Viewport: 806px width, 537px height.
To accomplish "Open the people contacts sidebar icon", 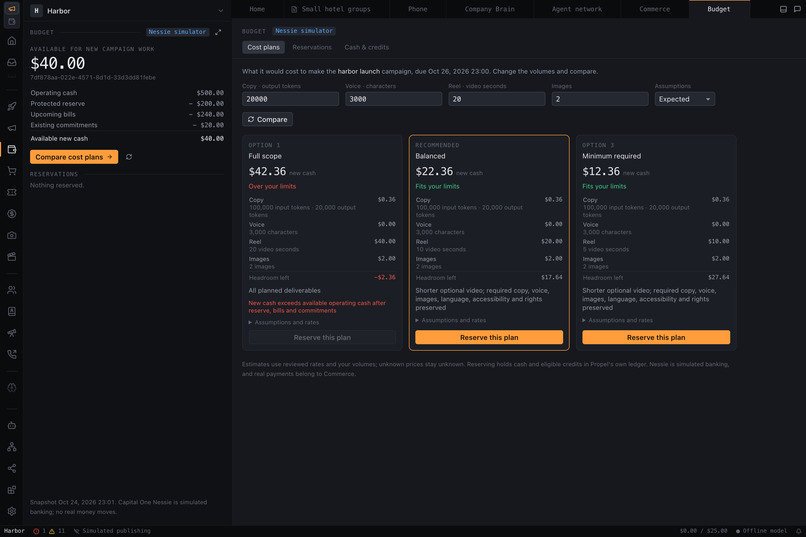I will 11,290.
